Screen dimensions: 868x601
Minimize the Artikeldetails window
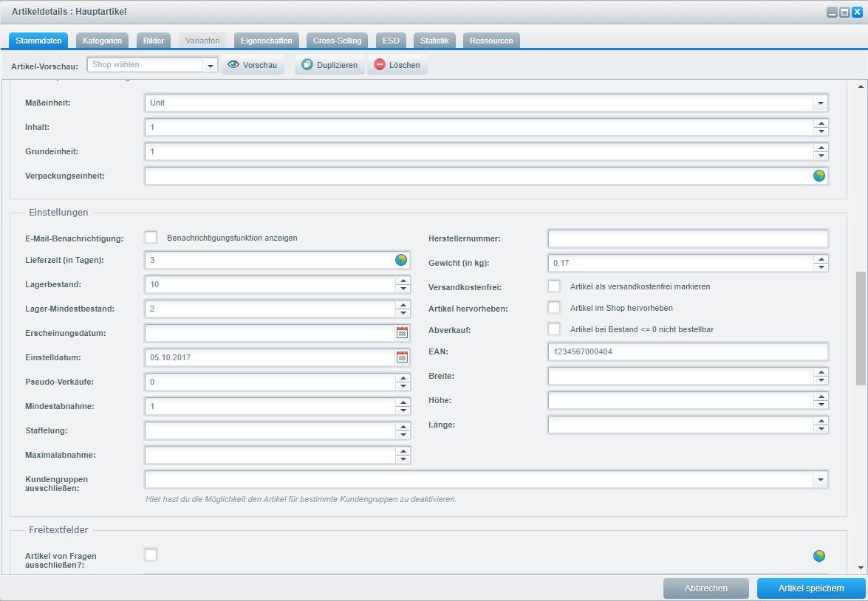(832, 12)
